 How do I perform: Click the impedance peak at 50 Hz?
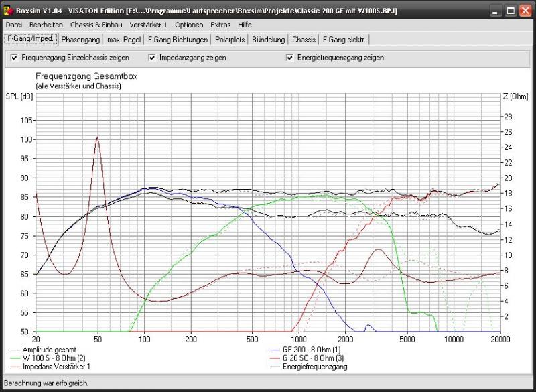pyautogui.click(x=98, y=137)
